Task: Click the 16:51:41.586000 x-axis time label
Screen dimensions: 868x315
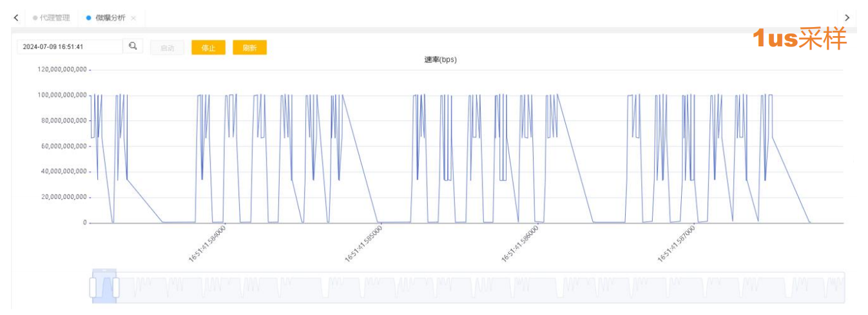Action: tap(520, 243)
